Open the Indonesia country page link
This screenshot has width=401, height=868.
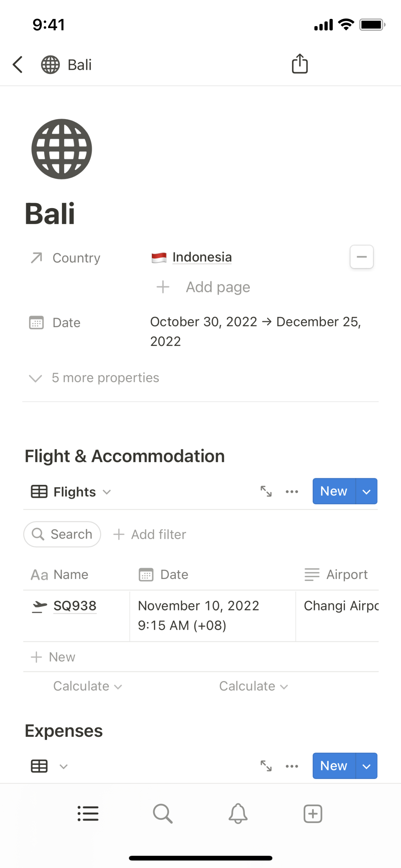tap(202, 257)
